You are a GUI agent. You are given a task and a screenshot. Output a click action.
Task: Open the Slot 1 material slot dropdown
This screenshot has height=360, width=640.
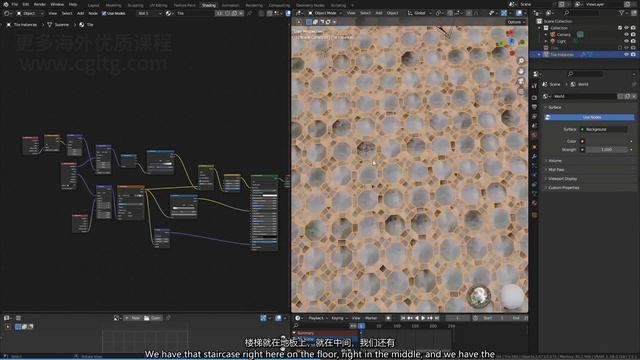pyautogui.click(x=149, y=13)
